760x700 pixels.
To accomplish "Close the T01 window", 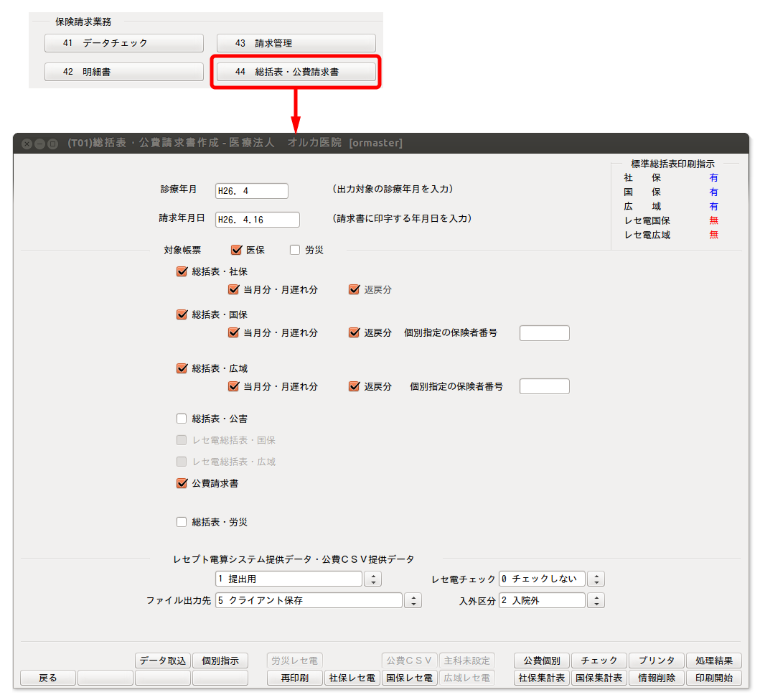I will (27, 144).
